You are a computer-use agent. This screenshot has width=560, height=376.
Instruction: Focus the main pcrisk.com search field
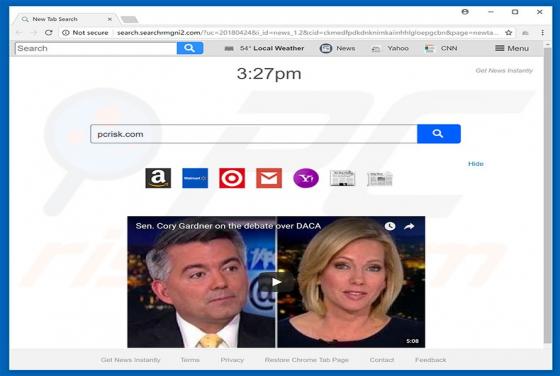(254, 134)
